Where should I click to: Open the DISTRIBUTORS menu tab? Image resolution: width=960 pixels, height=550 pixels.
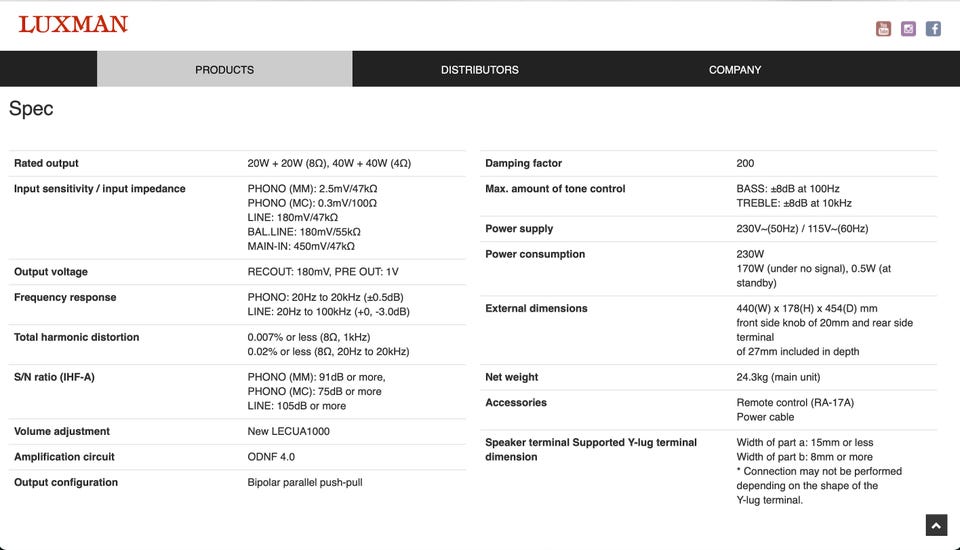click(x=479, y=69)
